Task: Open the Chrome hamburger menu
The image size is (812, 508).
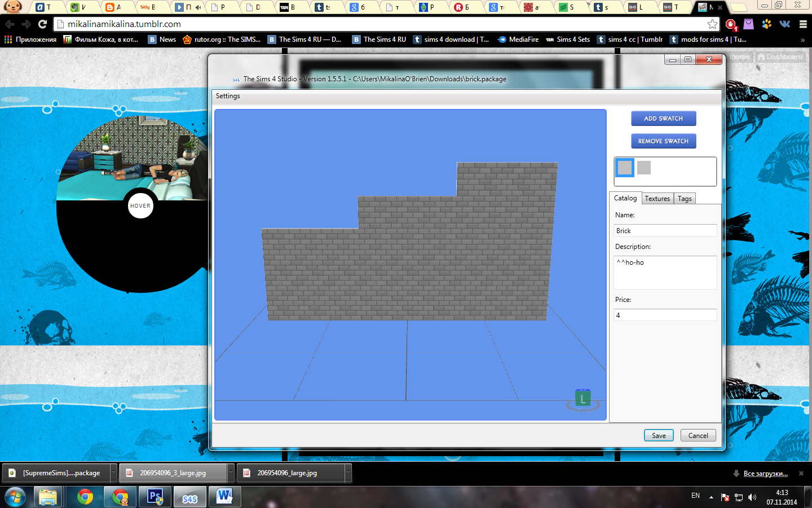Action: (803, 24)
